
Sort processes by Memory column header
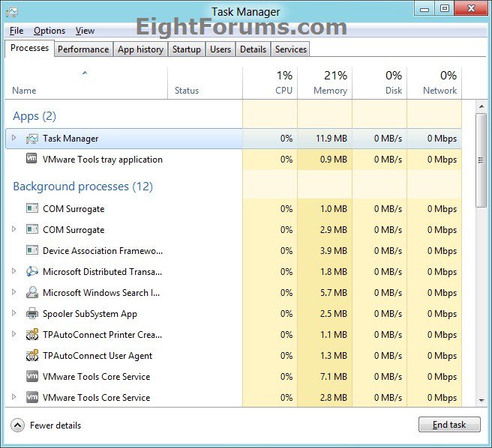tap(325, 82)
